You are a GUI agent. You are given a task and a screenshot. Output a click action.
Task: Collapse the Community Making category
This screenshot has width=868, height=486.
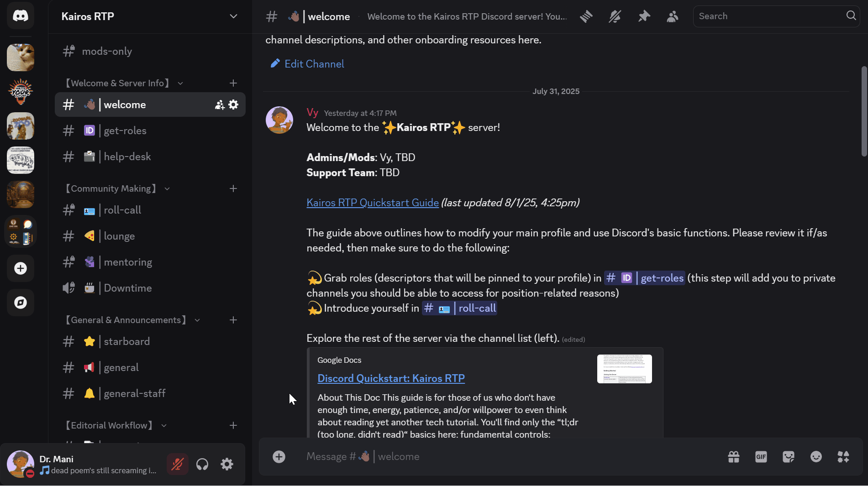166,188
